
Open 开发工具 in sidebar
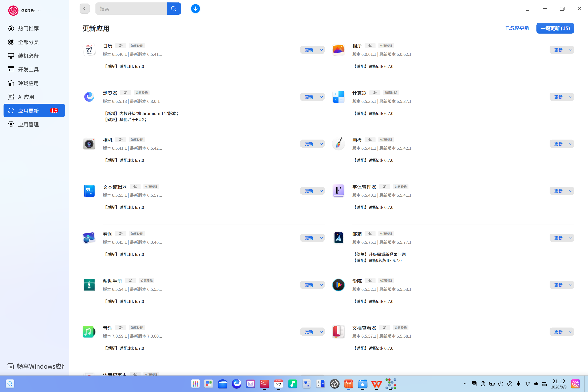pos(34,70)
